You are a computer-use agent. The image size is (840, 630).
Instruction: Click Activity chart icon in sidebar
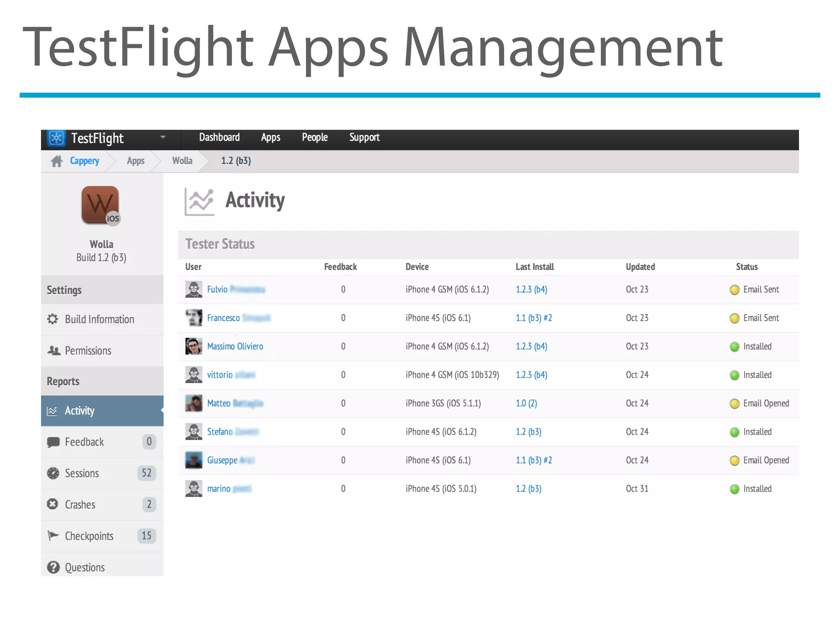(x=52, y=411)
